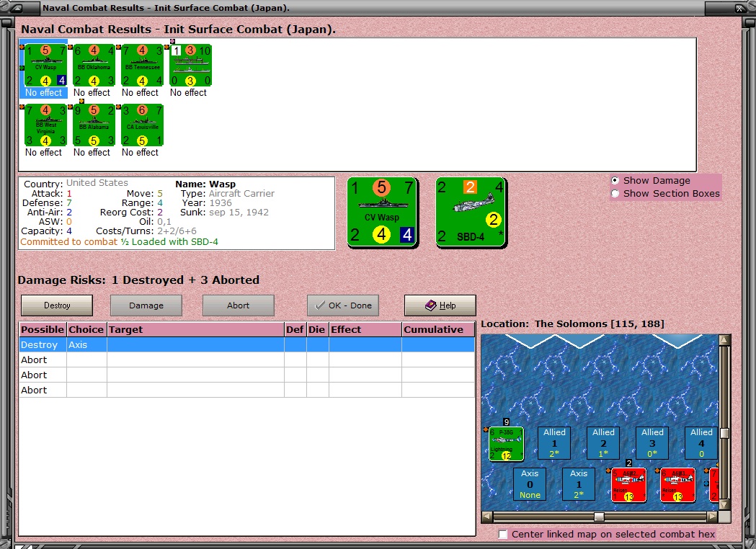Click the Choice column header
This screenshot has width=756, height=549.
tap(86, 330)
